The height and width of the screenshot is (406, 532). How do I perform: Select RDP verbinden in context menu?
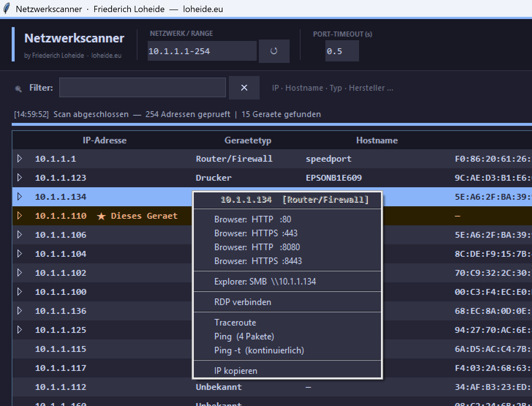242,302
